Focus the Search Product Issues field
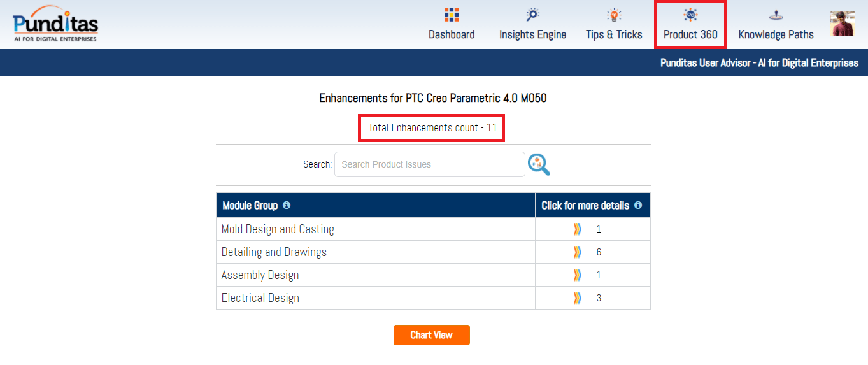Image resolution: width=868 pixels, height=365 pixels. point(429,164)
